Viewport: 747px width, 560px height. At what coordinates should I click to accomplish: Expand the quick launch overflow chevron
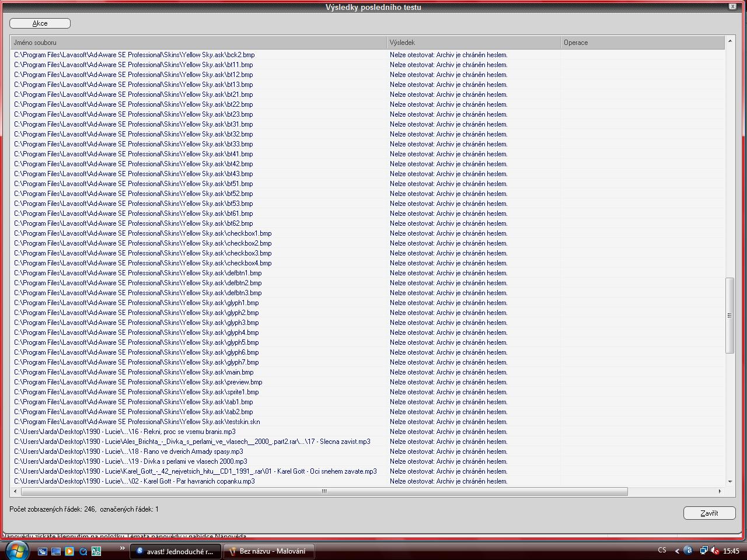click(122, 548)
